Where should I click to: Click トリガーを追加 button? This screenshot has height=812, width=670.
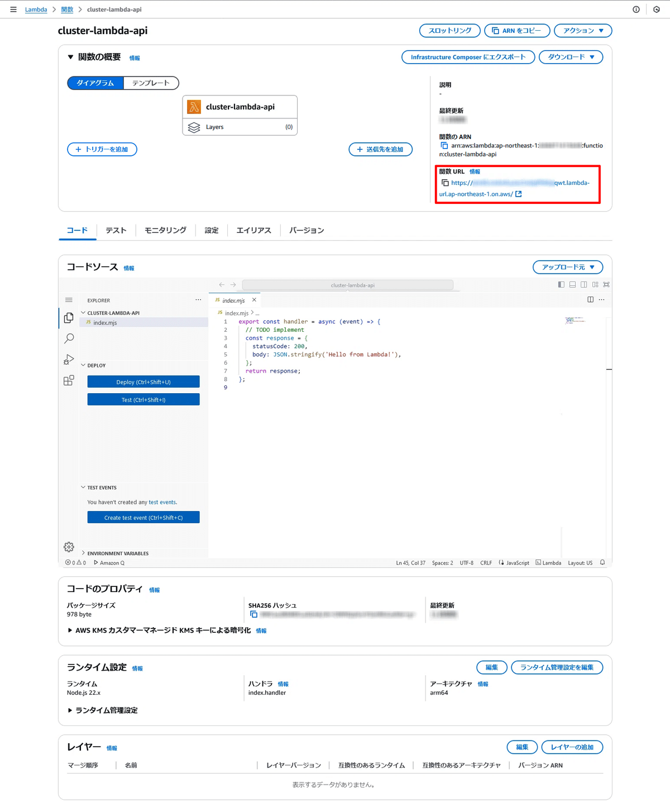coord(102,149)
